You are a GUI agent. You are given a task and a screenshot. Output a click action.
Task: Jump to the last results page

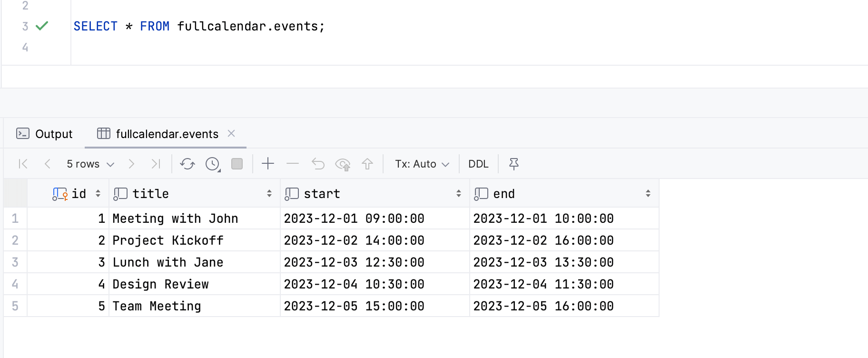coord(156,164)
